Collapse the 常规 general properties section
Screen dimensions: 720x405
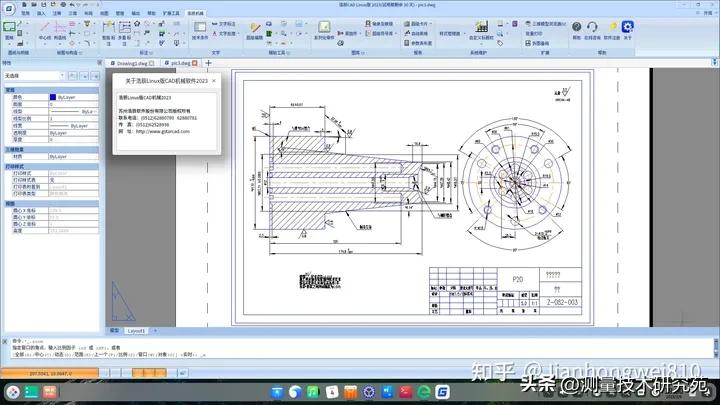pos(10,88)
